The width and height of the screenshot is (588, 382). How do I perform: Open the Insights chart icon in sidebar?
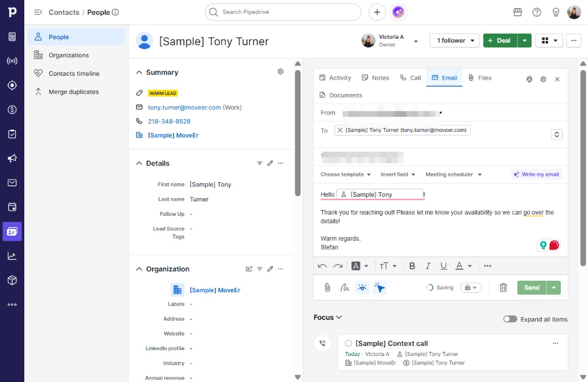point(12,256)
